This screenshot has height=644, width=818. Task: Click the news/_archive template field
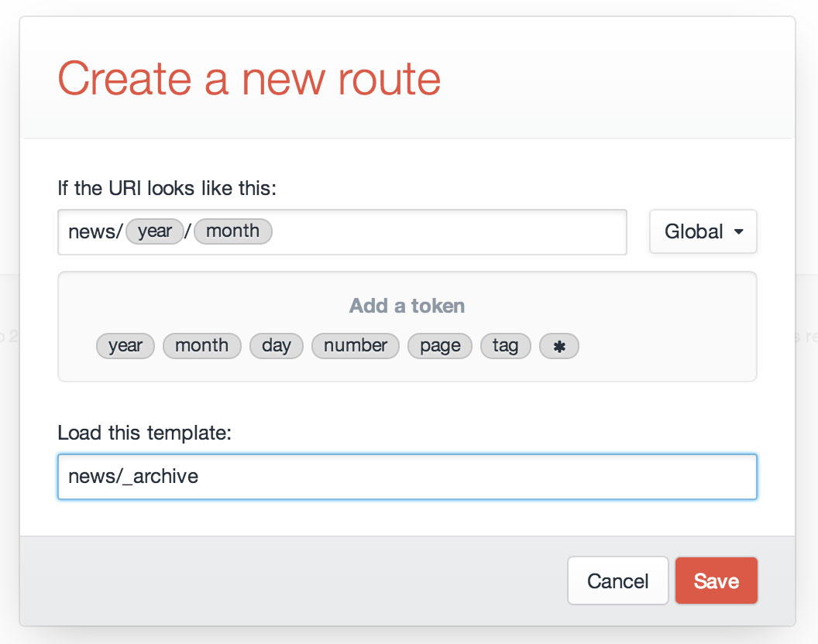(x=407, y=477)
